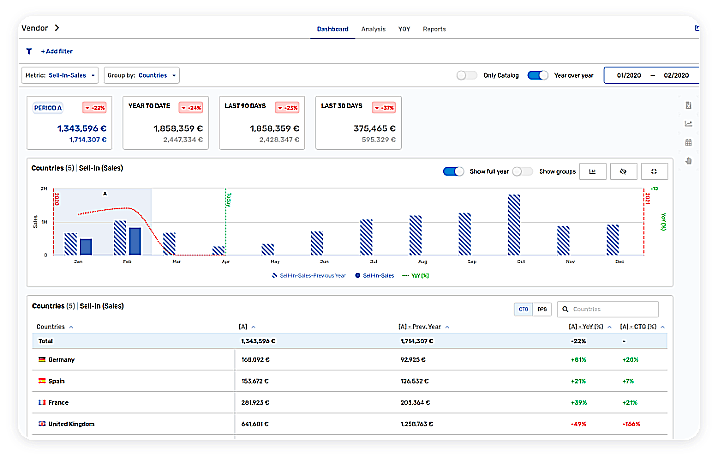Click the Germany flag icon
Viewport: 718px width, 460px height.
pyautogui.click(x=42, y=359)
